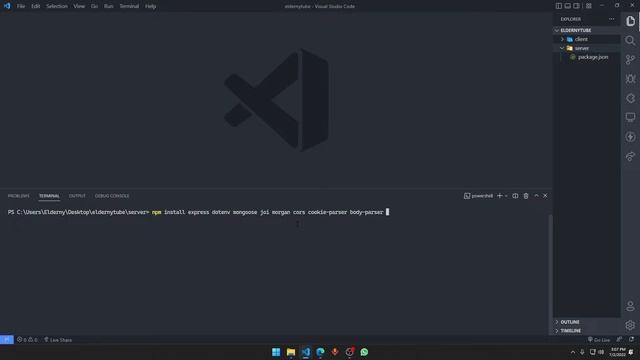Open the Extensions view in activity bar
640x360 pixels.
630,98
